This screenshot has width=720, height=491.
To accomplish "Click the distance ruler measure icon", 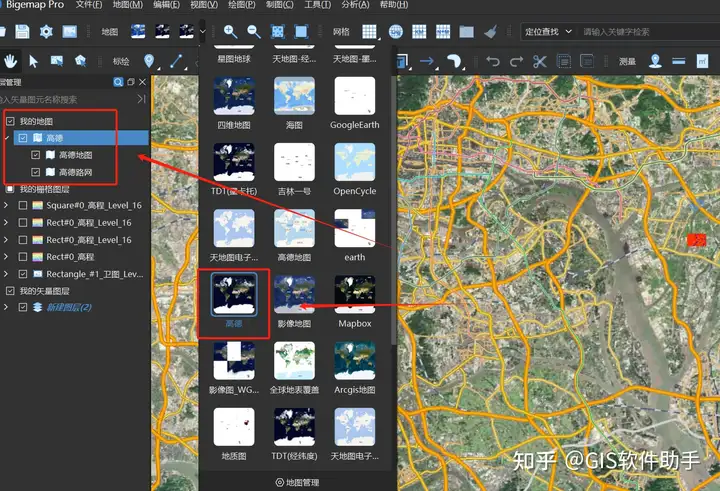I will point(679,61).
